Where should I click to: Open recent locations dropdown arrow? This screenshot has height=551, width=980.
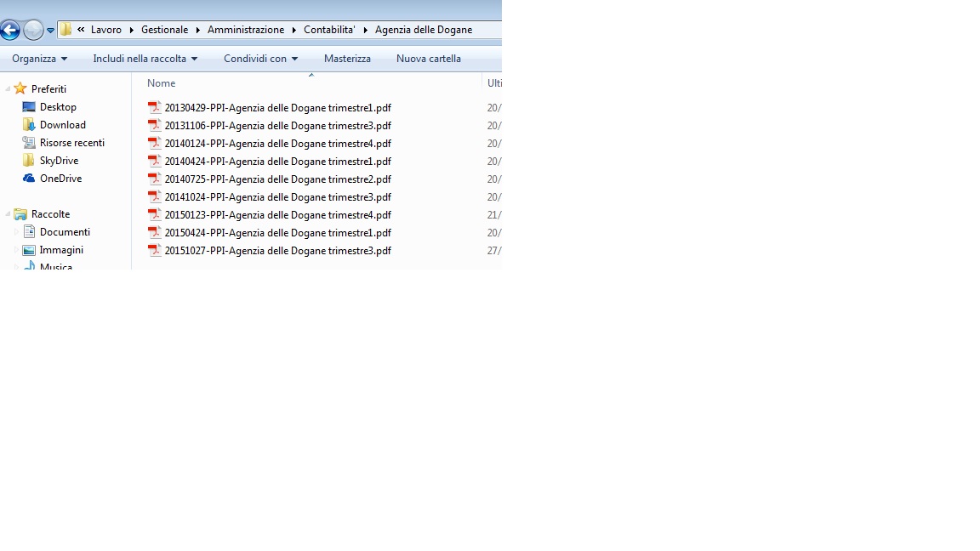(50, 31)
